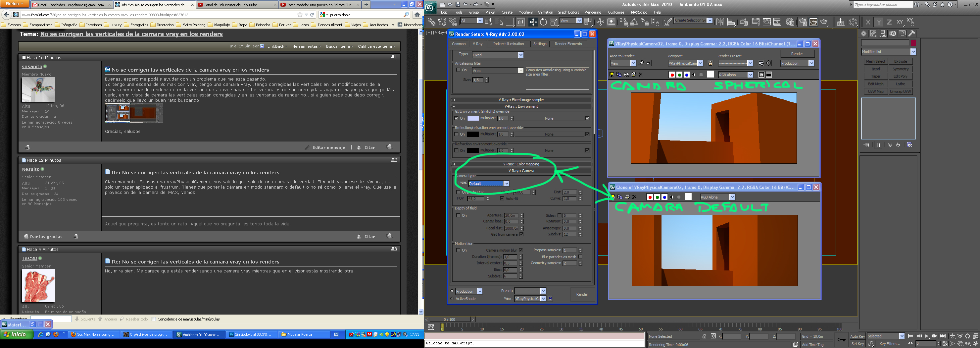
Task: Click the Render Production teapot icon
Action: [824, 22]
